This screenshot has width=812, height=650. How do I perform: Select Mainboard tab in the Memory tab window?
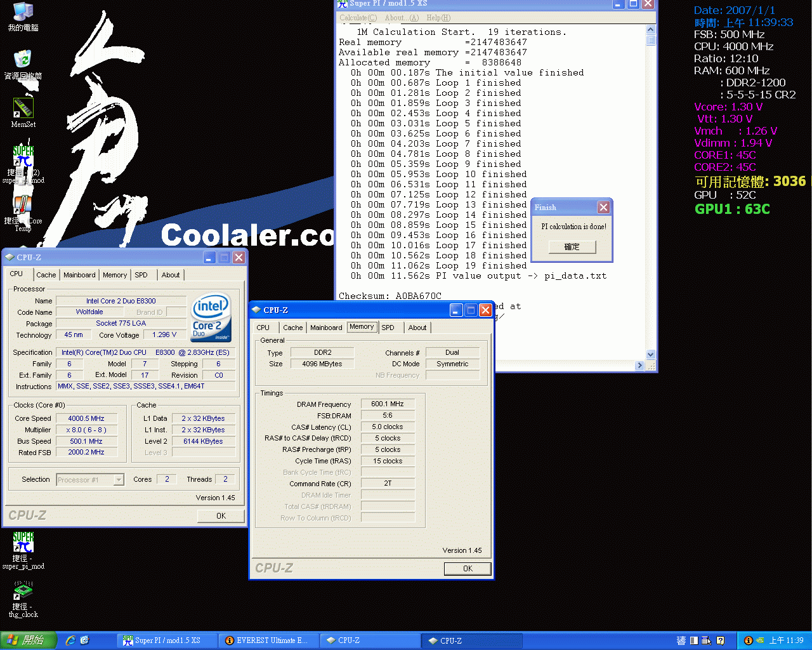326,328
